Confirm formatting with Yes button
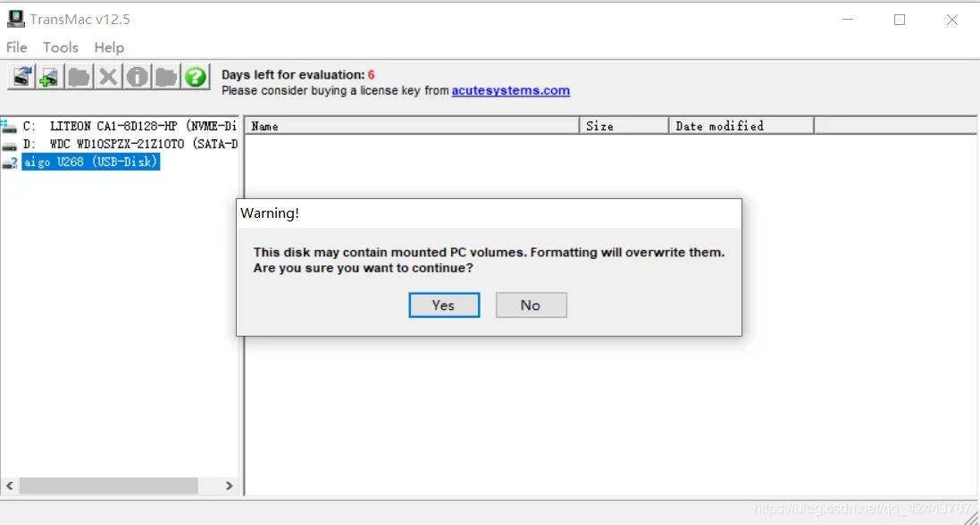This screenshot has height=525, width=980. point(444,305)
